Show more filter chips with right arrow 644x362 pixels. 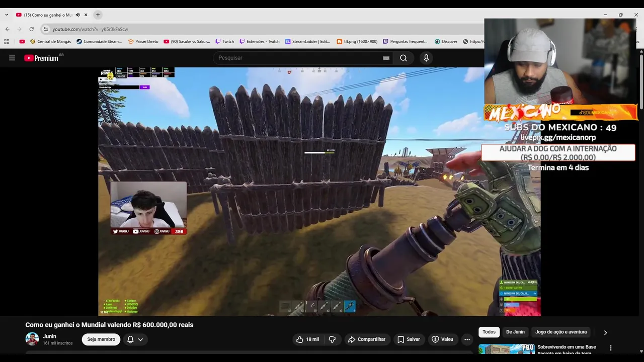[x=605, y=332]
